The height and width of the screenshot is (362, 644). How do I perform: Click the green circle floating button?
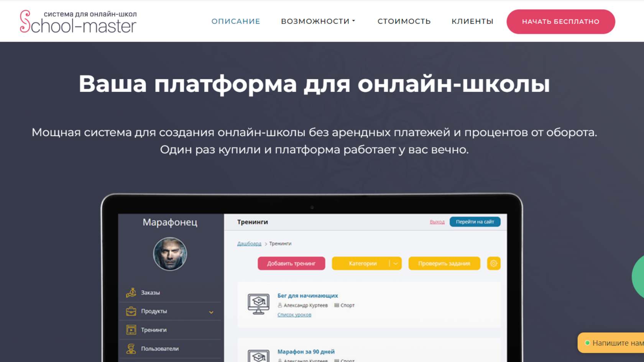638,277
